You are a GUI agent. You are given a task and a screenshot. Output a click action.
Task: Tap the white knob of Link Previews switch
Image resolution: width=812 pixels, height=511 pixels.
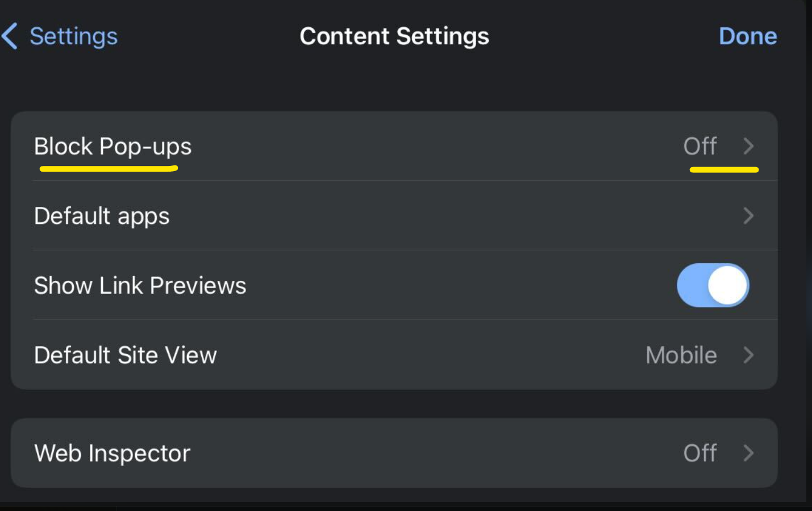727,285
